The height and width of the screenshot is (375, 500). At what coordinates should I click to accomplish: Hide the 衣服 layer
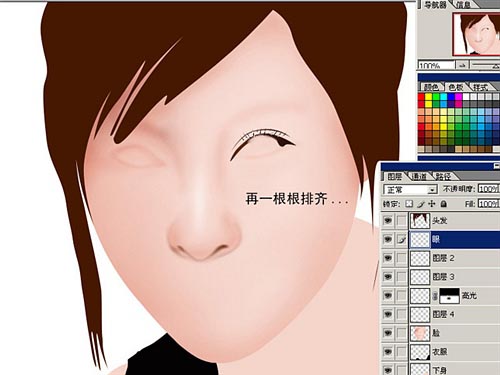[388, 352]
